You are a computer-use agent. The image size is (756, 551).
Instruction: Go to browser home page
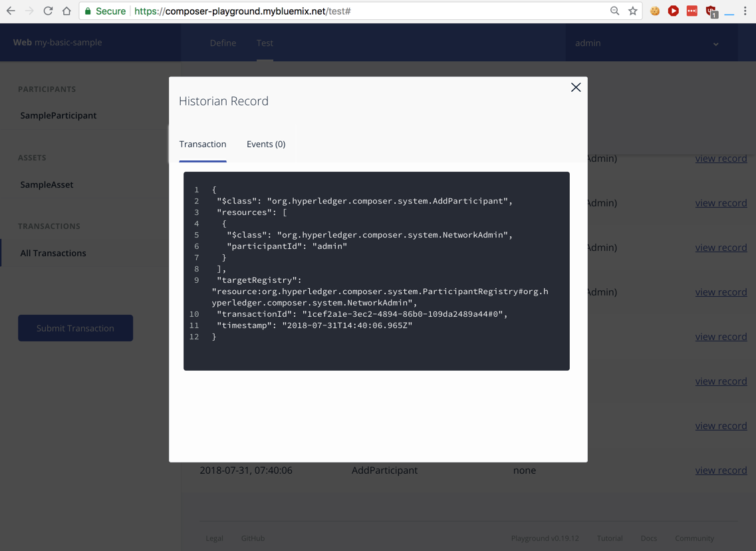[66, 11]
